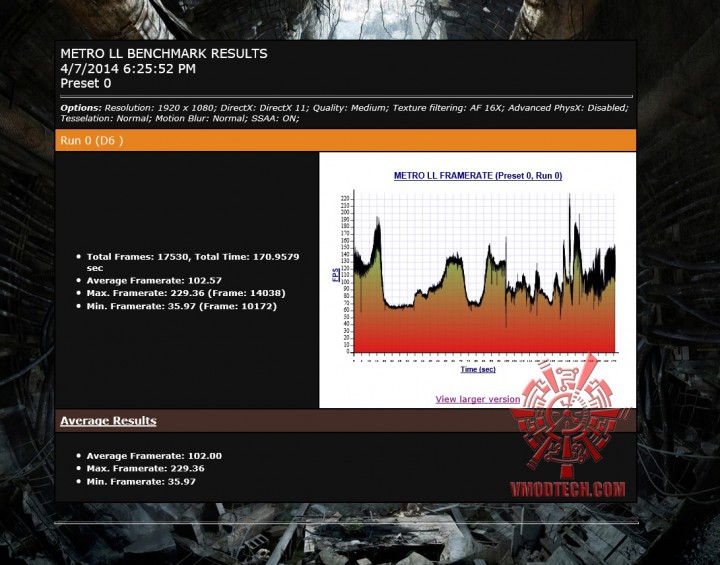This screenshot has width=720, height=565.
Task: Click Min. Framerate: 35.97 (Frame: 10172)
Action: click(x=182, y=306)
